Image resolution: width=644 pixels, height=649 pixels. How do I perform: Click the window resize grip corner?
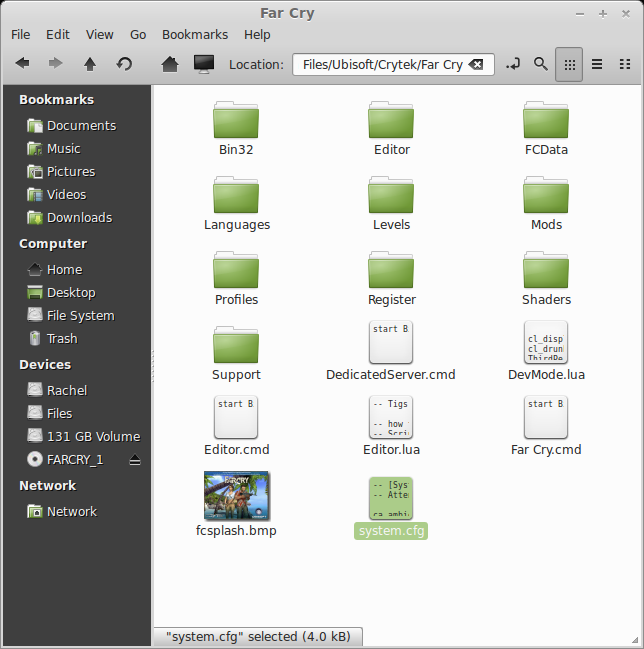tap(635, 640)
